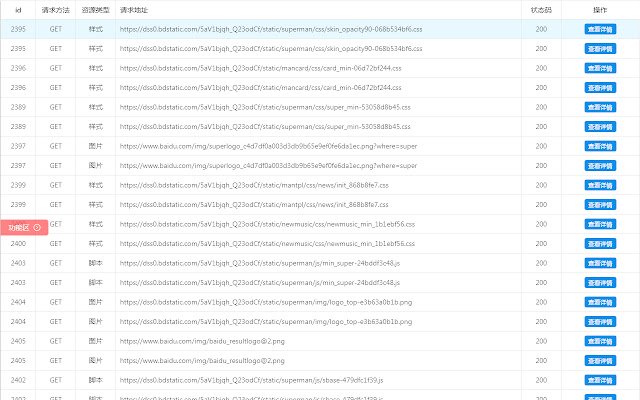The width and height of the screenshot is (640, 400).
Task: Click the first baidu_resultlogo@2.png URL
Action: [x=202, y=341]
